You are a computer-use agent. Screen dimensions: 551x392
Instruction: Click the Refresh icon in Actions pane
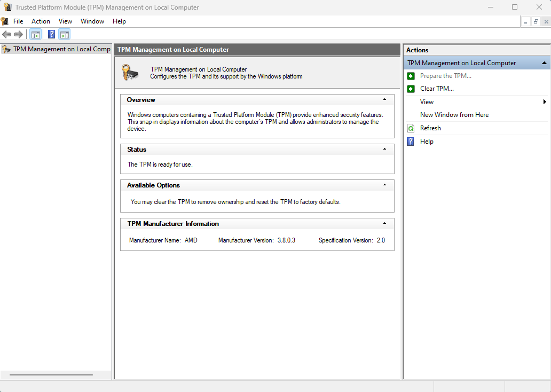[x=411, y=128]
